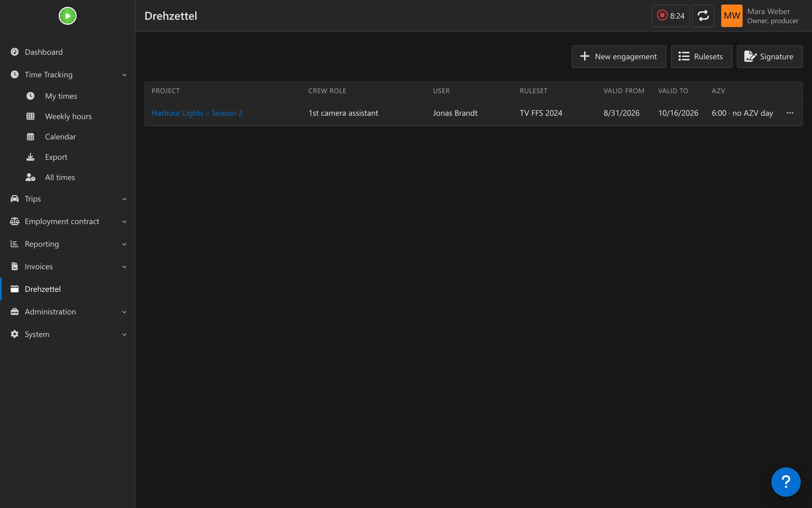Open Harbour Lights – Season 2 link
The height and width of the screenshot is (508, 812).
(x=197, y=113)
